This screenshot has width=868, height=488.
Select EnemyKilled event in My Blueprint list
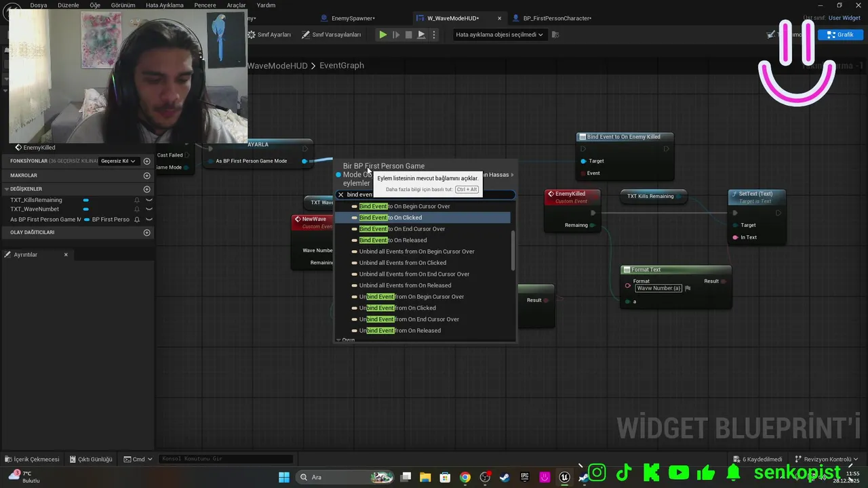[x=39, y=148]
